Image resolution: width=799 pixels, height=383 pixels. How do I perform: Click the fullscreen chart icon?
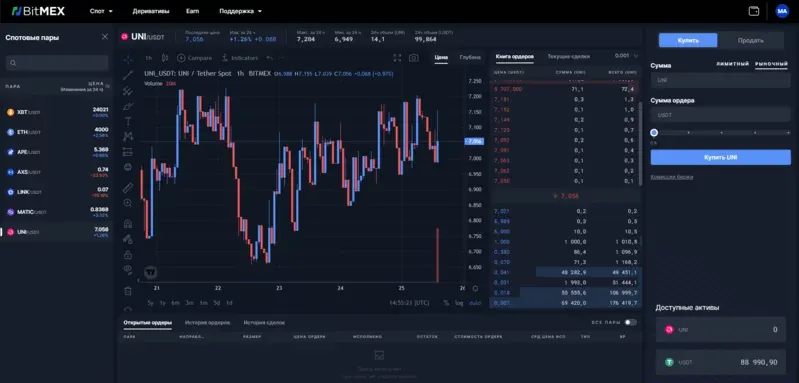point(397,58)
